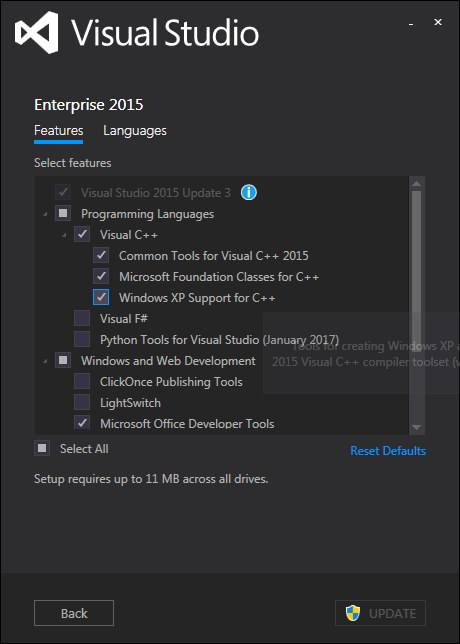Click the 'Enterprise 2015' heading
This screenshot has width=460, height=644.
(x=89, y=105)
